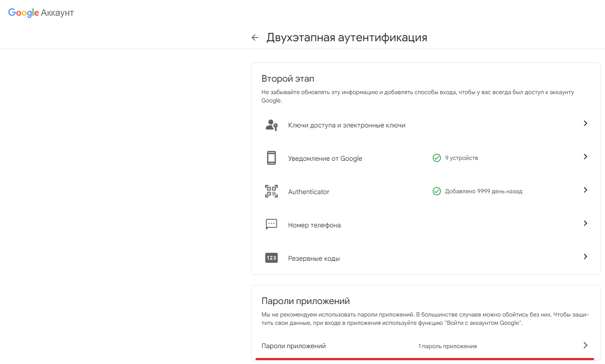Image resolution: width=605 pixels, height=364 pixels.
Task: Click the Мы не рекомендуем description paragraph
Action: click(x=425, y=319)
